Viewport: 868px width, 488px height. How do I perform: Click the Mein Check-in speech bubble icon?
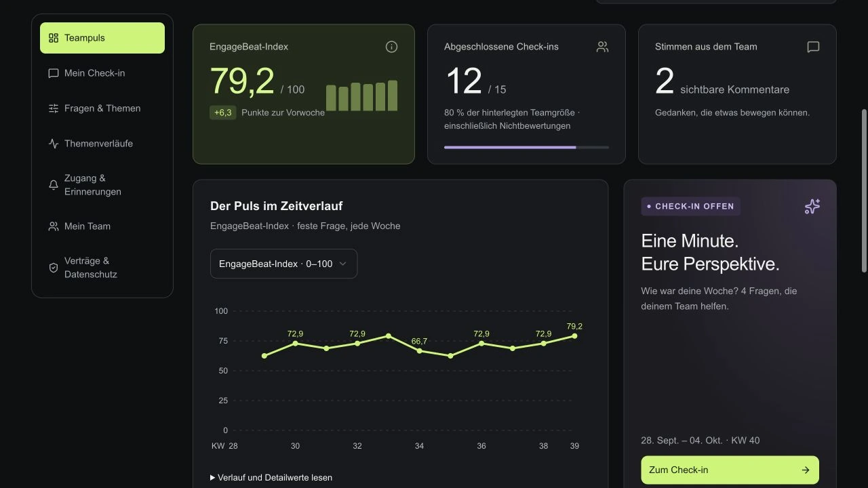54,73
